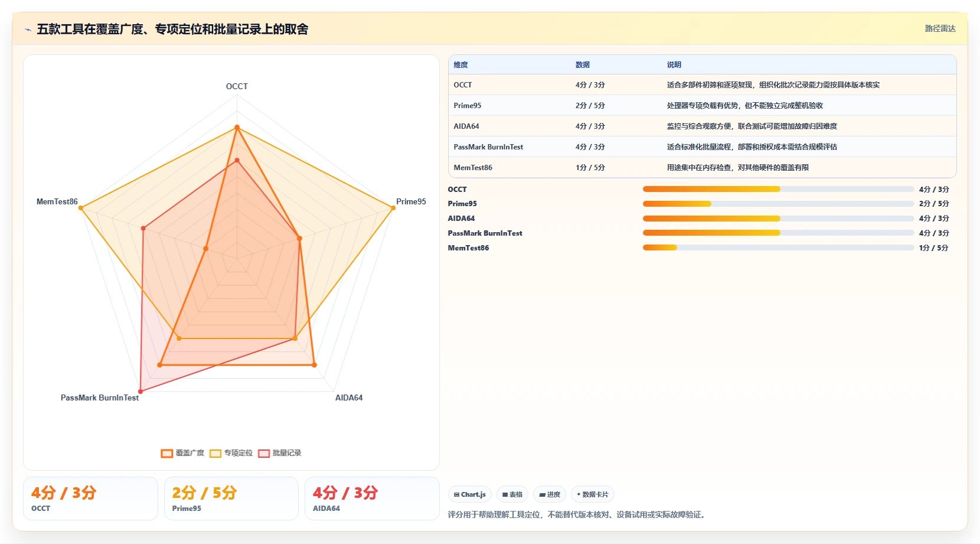
Task: Click the 说明 column header
Action: click(x=674, y=65)
